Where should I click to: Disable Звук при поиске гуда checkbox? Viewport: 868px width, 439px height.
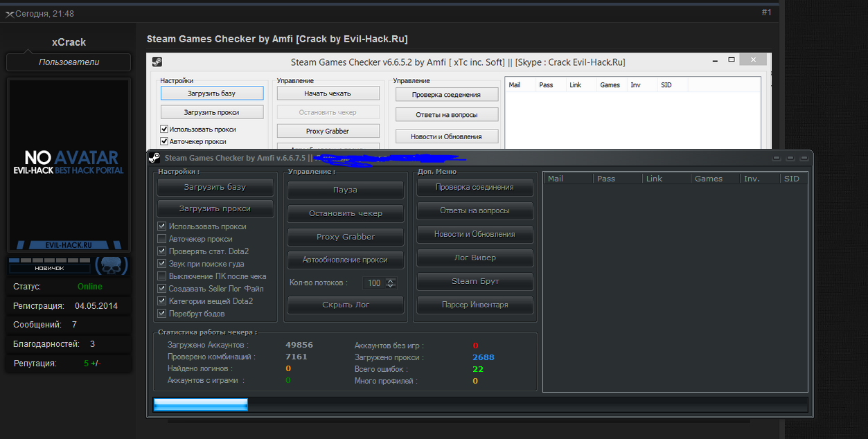pyautogui.click(x=161, y=264)
